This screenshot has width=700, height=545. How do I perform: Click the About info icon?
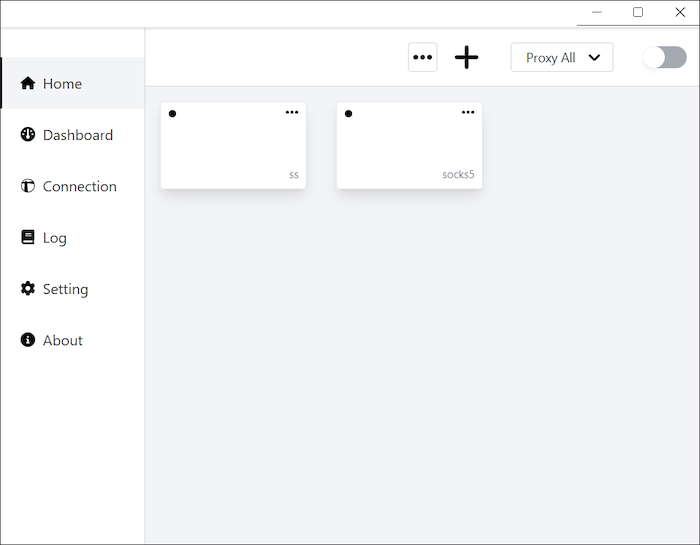(x=28, y=340)
